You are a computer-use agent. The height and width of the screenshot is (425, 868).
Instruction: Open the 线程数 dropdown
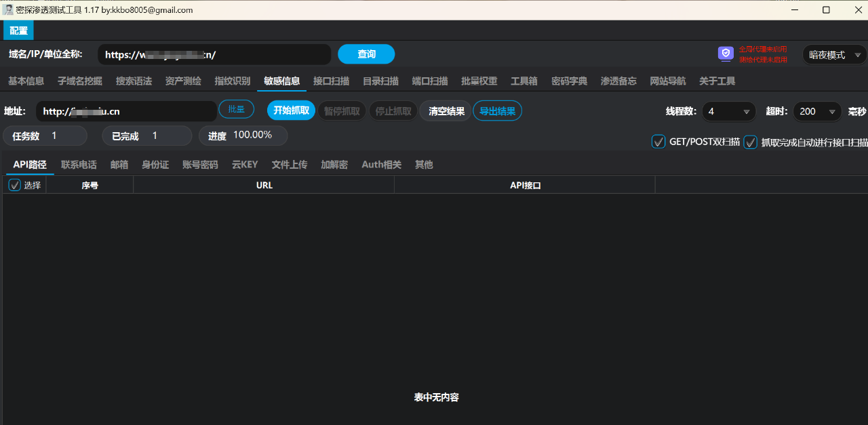[x=728, y=111]
